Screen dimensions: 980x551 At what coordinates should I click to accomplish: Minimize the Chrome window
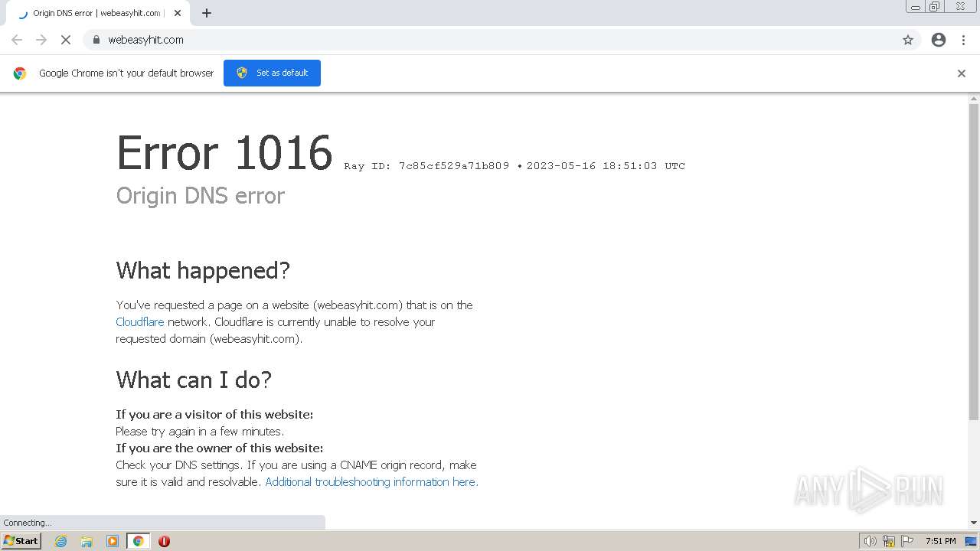coord(916,7)
